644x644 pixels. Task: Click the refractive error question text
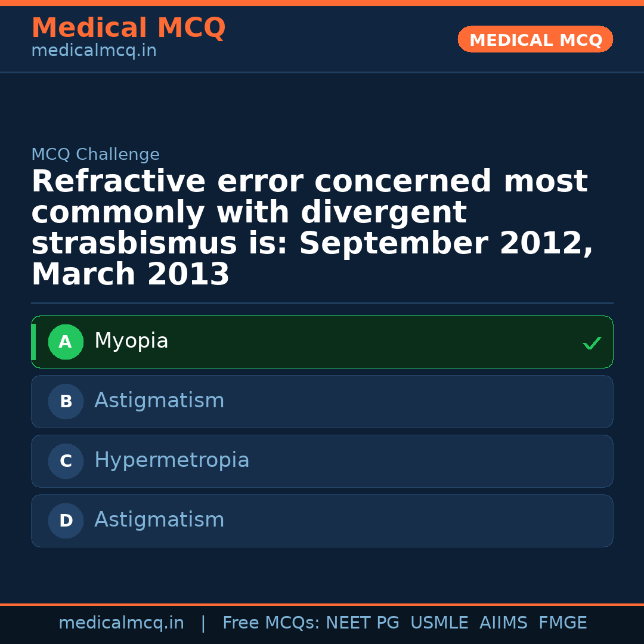click(310, 228)
